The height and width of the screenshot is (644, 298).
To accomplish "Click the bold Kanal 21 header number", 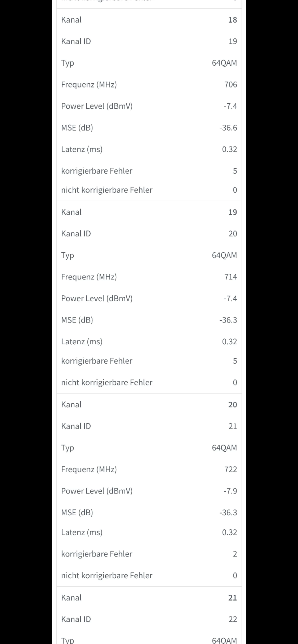I will [233, 598].
